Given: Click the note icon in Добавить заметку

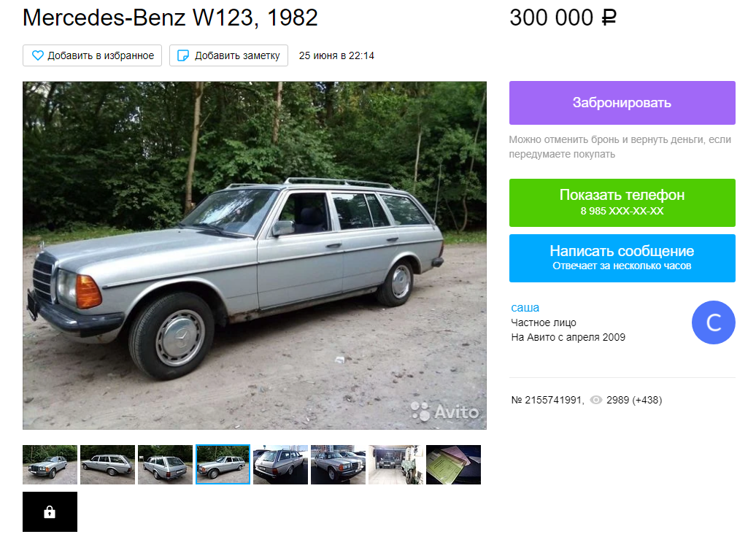Looking at the screenshot, I should [183, 55].
